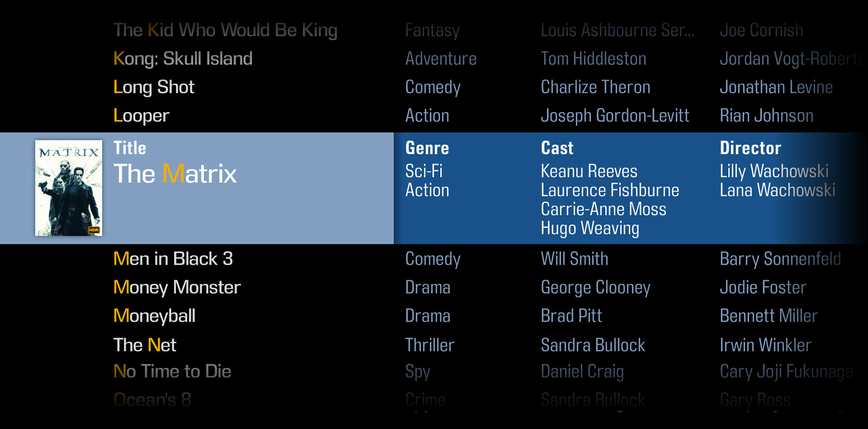Choose Men in Black 3
The height and width of the screenshot is (429, 868).
pyautogui.click(x=173, y=259)
